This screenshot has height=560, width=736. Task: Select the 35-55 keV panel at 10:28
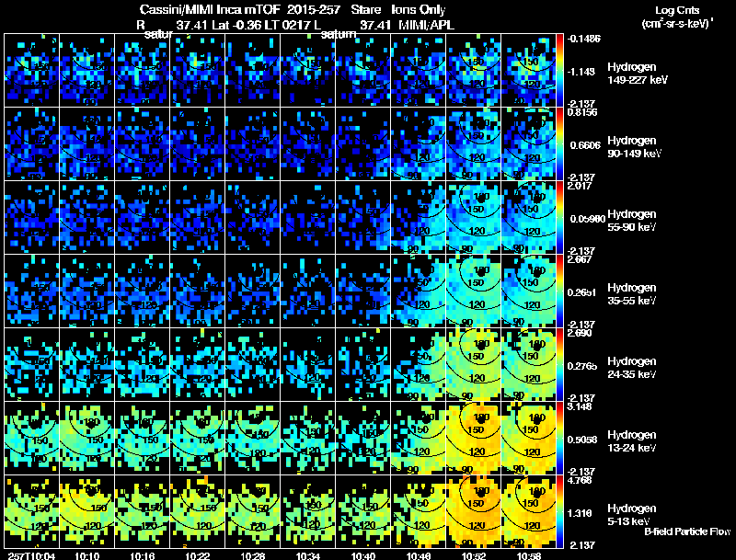252,291
